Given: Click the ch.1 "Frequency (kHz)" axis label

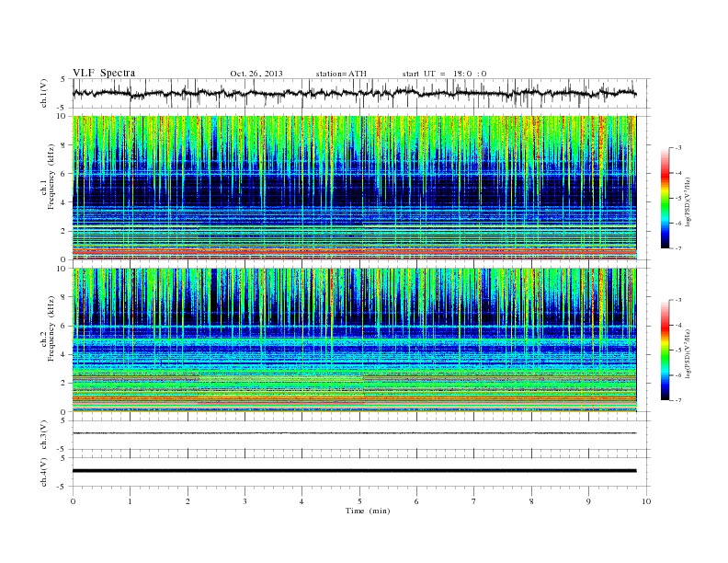Looking at the screenshot, I should click(51, 177).
